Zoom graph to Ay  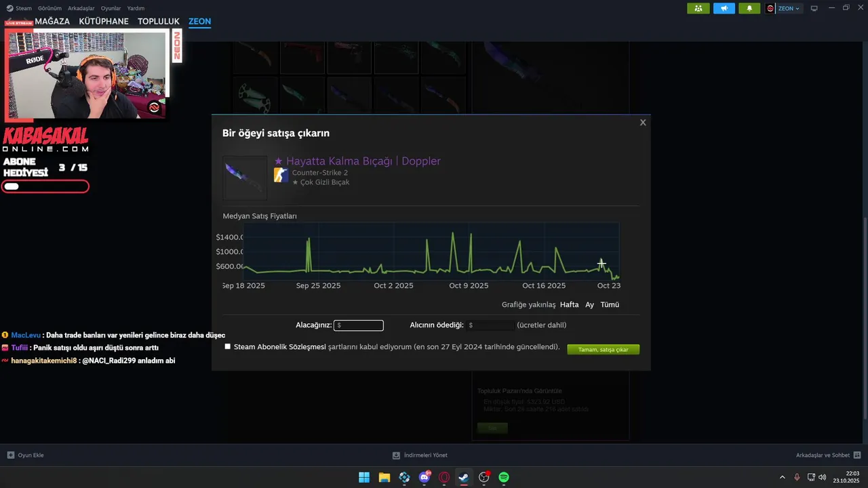click(x=589, y=304)
